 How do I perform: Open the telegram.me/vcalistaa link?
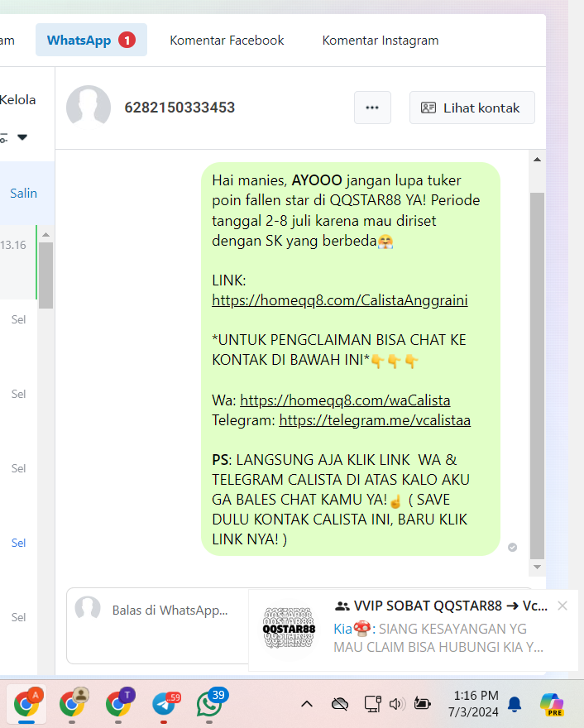[375, 420]
